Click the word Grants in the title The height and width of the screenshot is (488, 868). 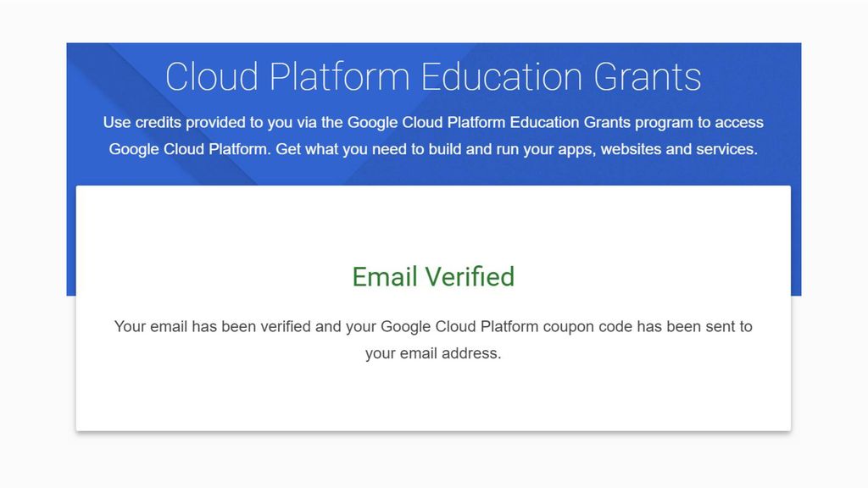(648, 77)
